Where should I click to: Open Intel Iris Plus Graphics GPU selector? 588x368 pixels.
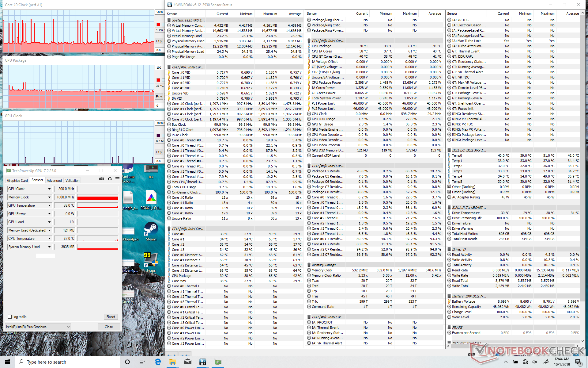click(38, 327)
